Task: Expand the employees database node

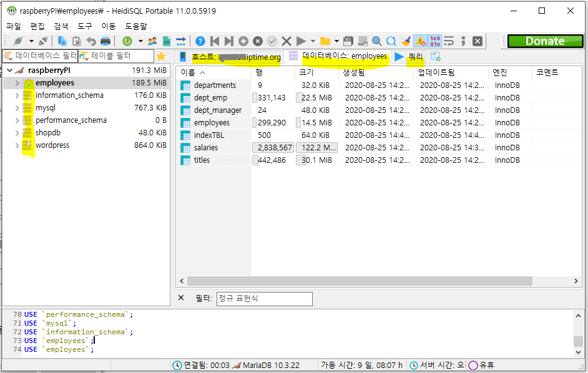Action: (17, 83)
